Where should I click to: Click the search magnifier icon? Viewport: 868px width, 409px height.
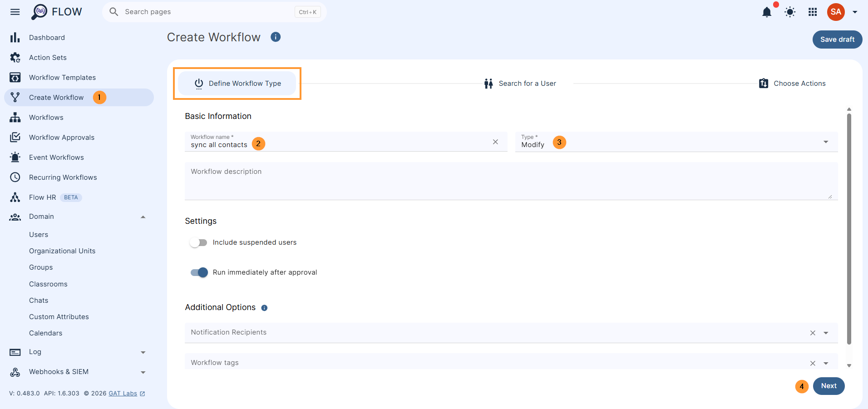(114, 12)
